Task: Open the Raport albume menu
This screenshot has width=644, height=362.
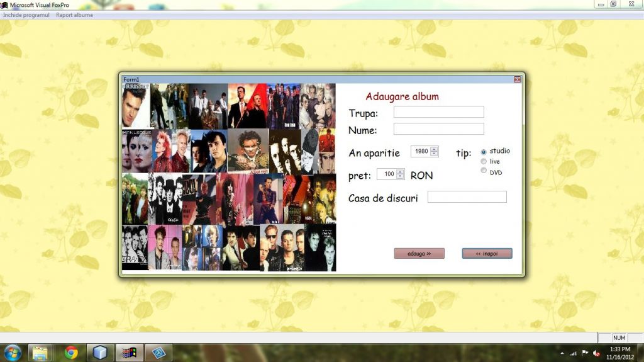Action: click(74, 15)
